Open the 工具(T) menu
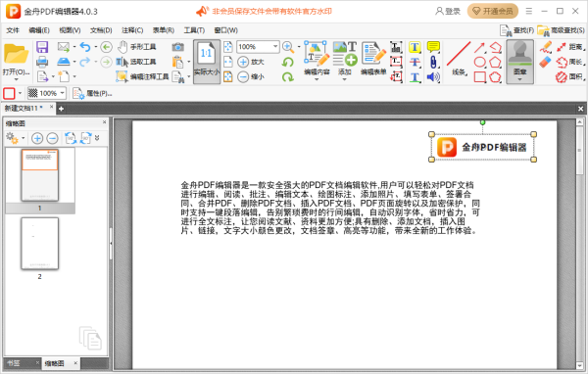588x374 pixels. point(194,30)
